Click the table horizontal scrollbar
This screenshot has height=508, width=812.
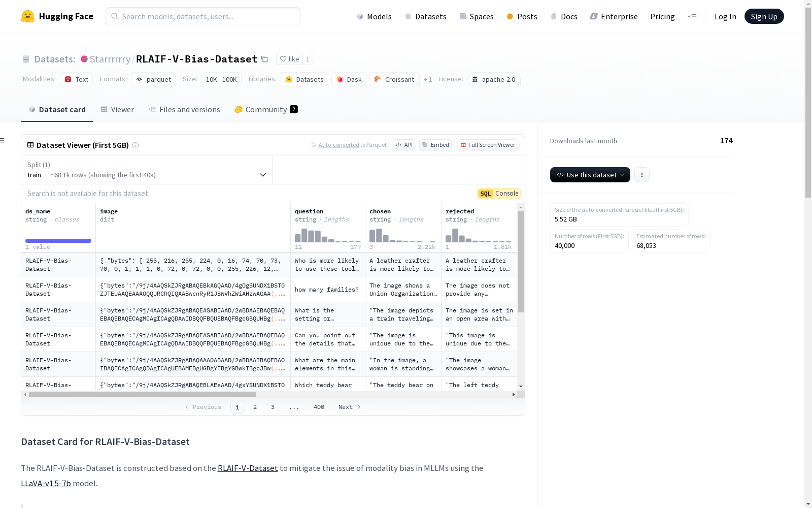[142, 394]
